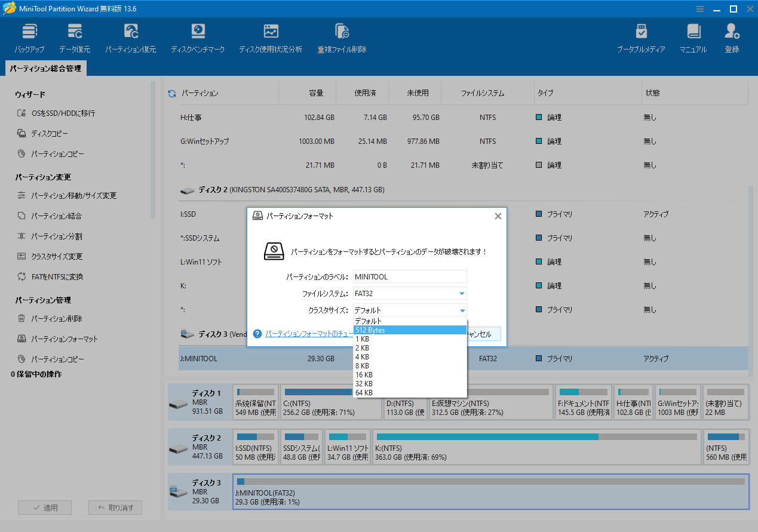Viewport: 758px width, 532px height.
Task: Open 重複ファイル削除 duplicate file remover
Action: [342, 39]
